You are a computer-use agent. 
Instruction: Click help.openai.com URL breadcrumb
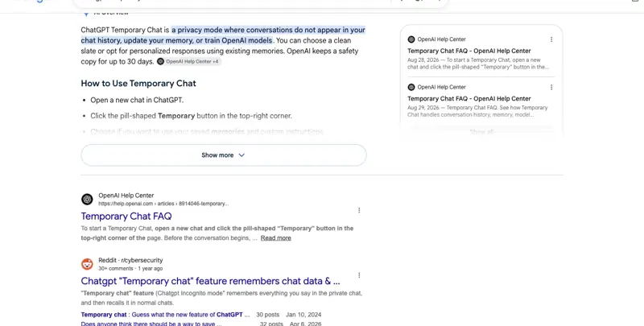(163, 204)
